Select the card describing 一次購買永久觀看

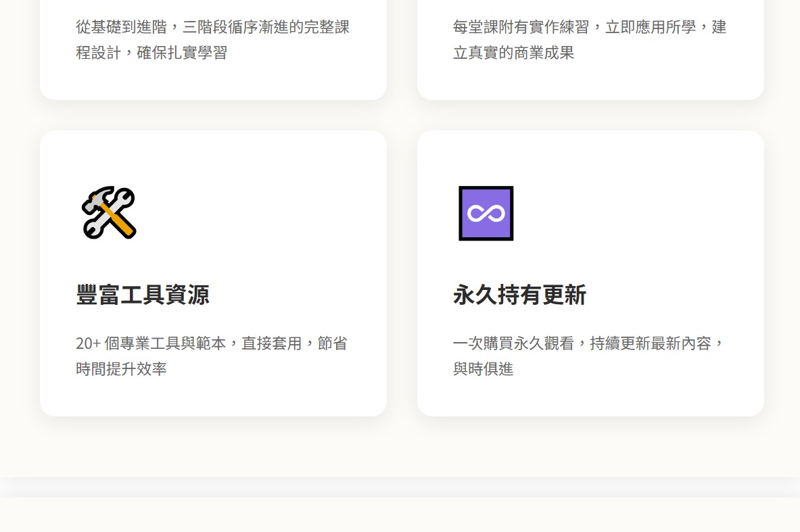590,272
